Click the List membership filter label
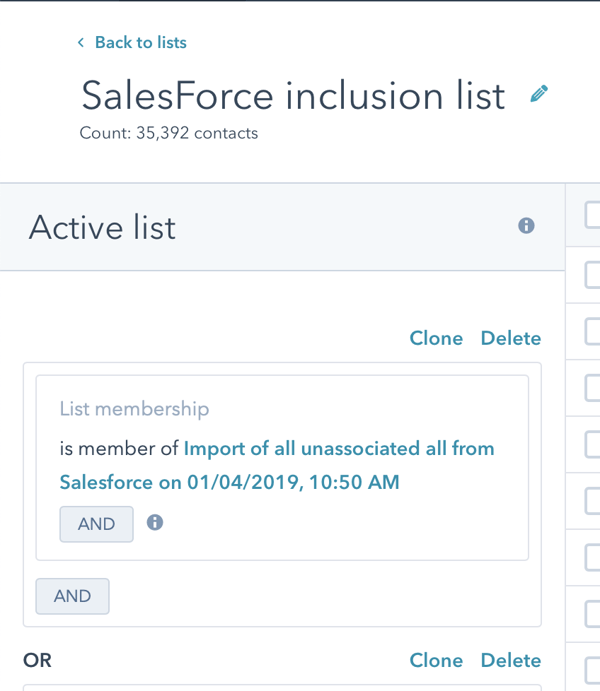 (x=134, y=409)
